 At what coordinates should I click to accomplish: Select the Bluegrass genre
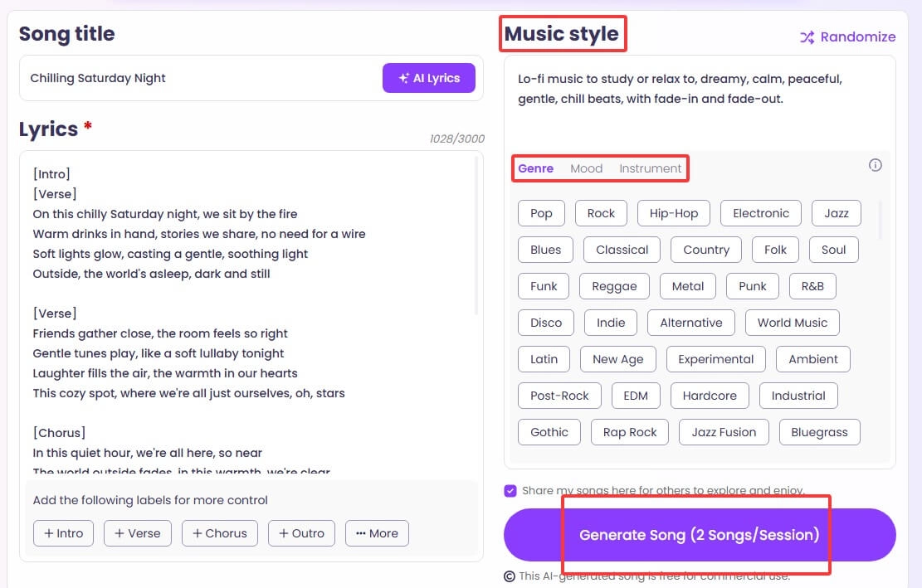[819, 432]
